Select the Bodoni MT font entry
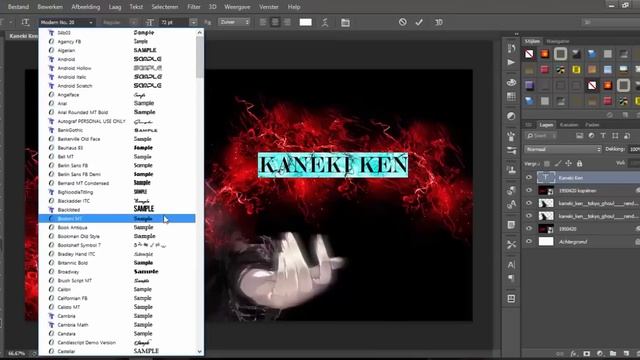Screen dimensions: 640x360 [117, 218]
